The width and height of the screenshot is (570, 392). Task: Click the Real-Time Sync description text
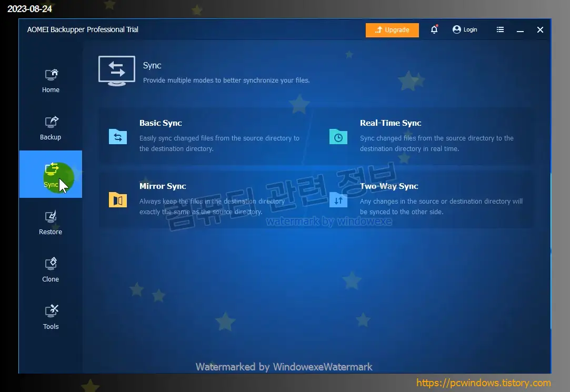tap(437, 143)
